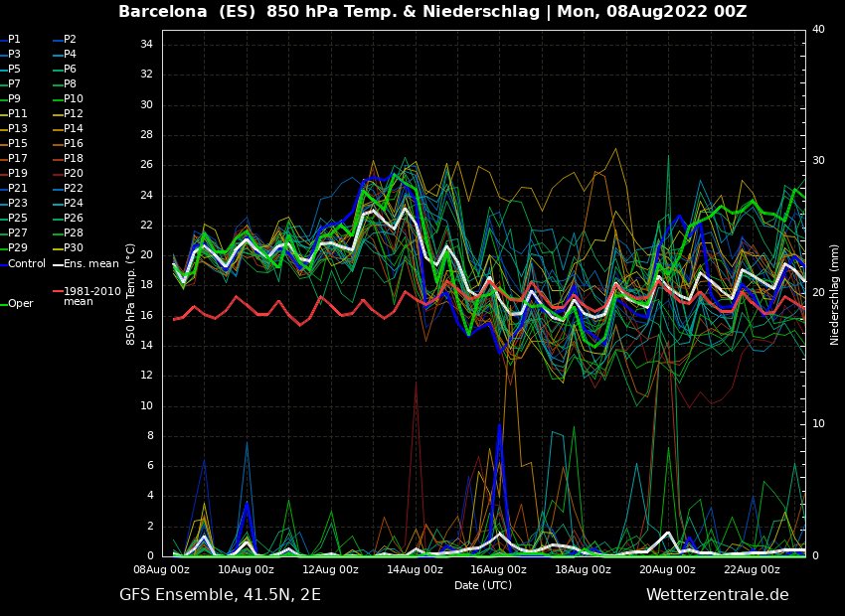Click the Wetterzentrale.de source text

tap(718, 595)
